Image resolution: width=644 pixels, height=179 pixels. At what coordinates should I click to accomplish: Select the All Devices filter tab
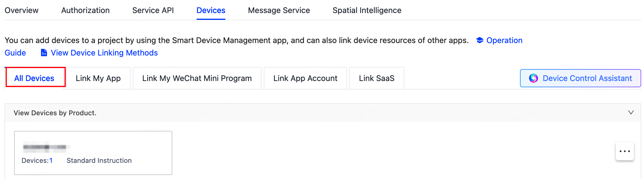tap(34, 78)
